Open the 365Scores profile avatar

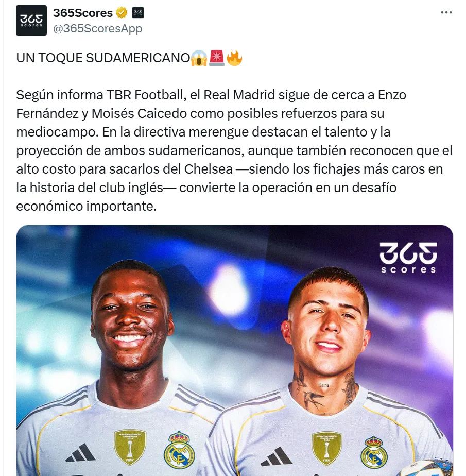coord(31,20)
